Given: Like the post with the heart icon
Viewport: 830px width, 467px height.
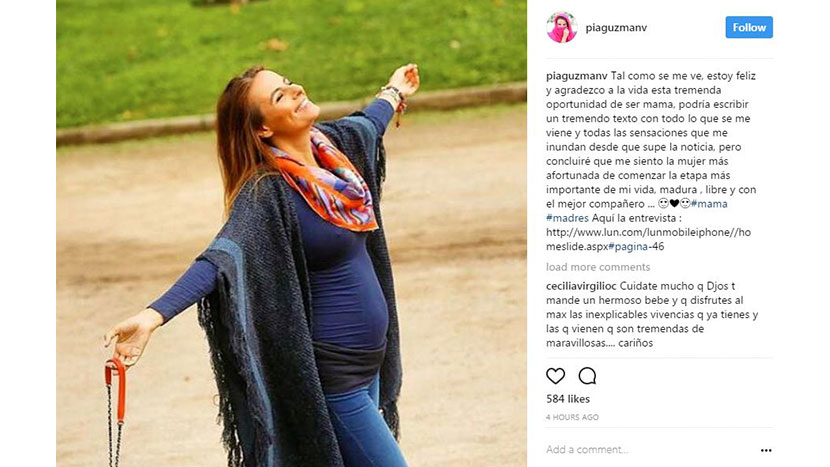Looking at the screenshot, I should (555, 376).
